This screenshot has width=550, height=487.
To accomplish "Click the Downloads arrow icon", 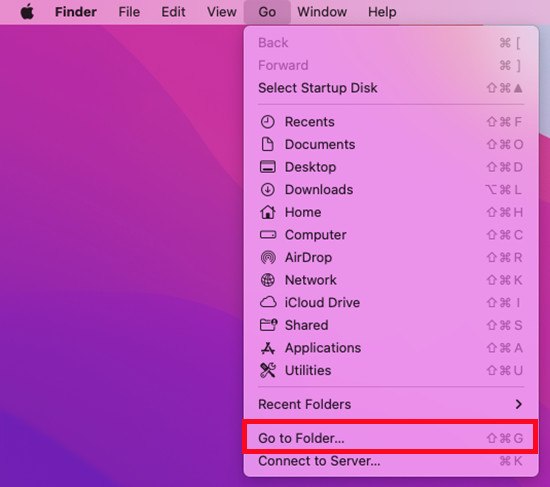I will (268, 190).
